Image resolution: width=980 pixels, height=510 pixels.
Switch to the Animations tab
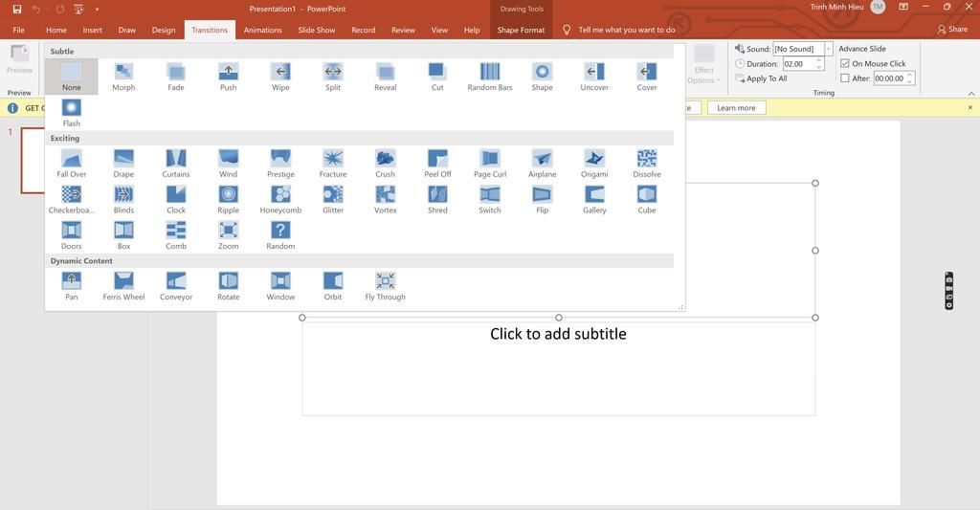(262, 30)
